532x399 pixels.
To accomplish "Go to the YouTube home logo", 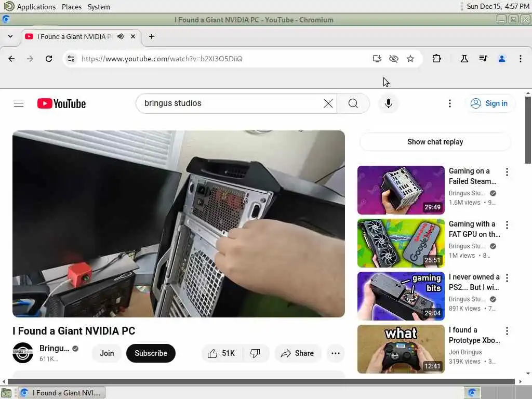I will (x=61, y=103).
